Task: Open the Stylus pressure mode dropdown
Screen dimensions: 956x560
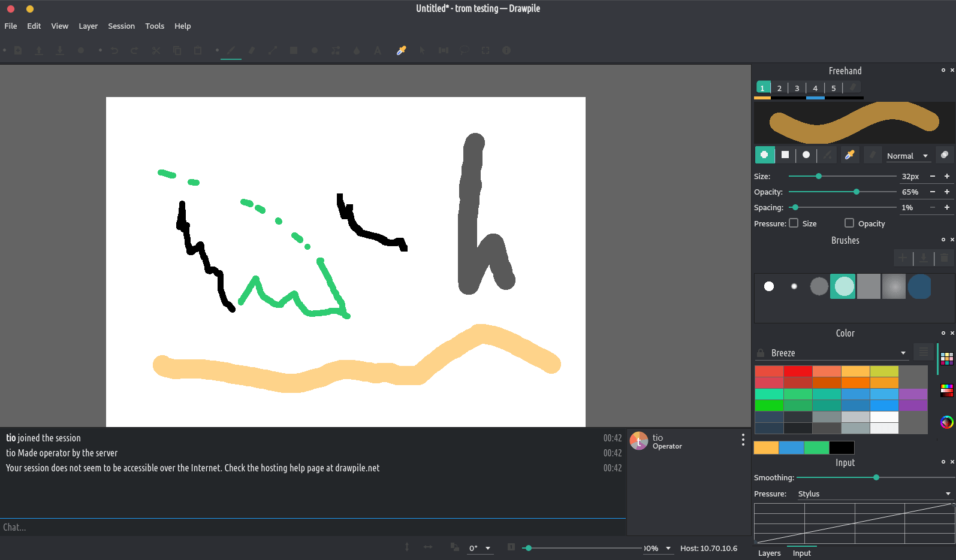Action: click(x=874, y=494)
